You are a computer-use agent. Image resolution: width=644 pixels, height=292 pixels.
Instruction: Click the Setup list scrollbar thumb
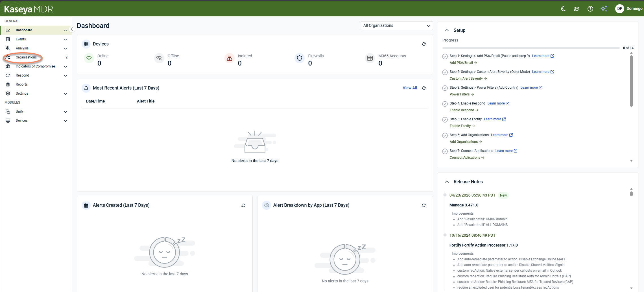tap(631, 81)
